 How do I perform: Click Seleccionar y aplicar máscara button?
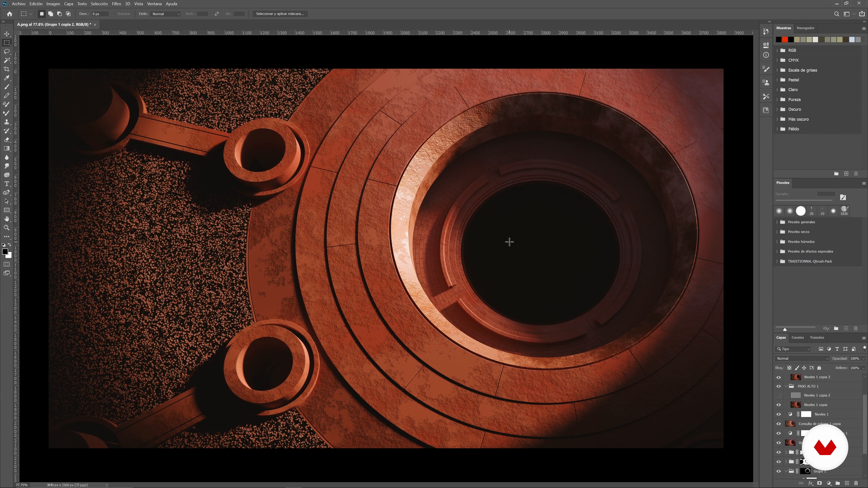click(x=280, y=14)
